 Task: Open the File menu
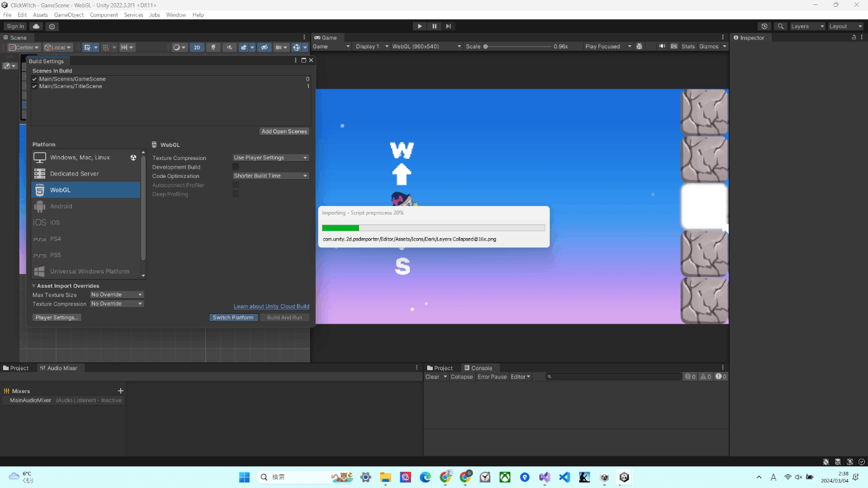(x=7, y=15)
